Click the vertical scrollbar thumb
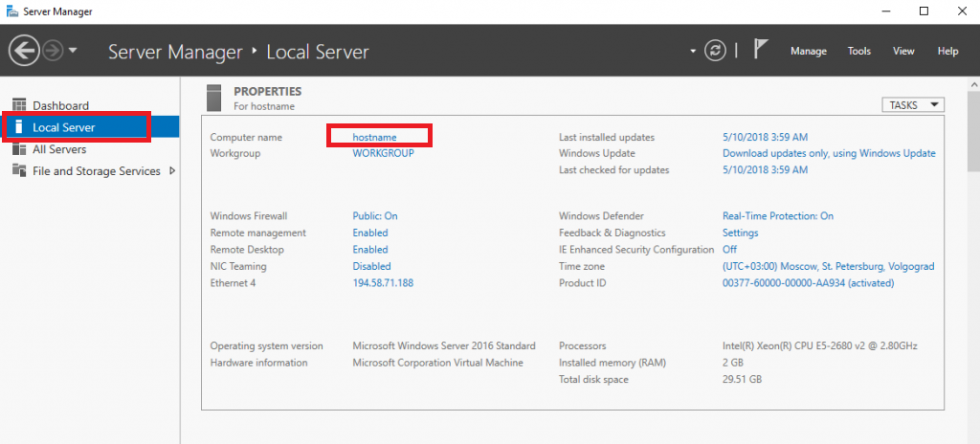 (x=973, y=130)
